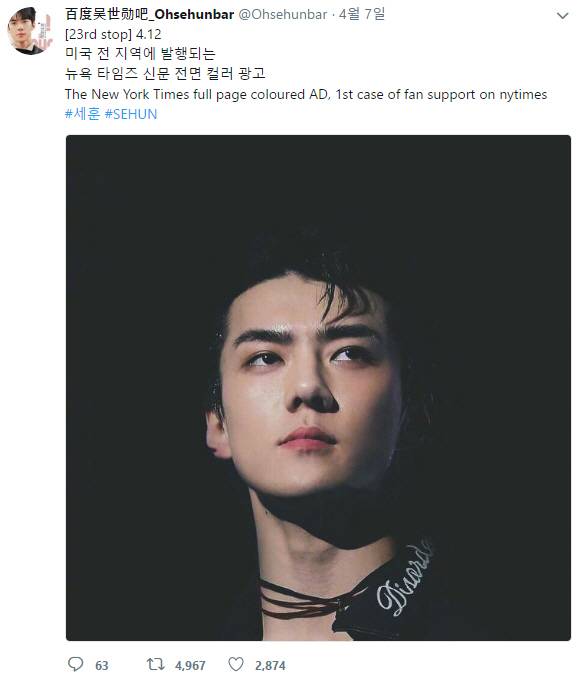Click the @Ohsehunbar handle
Screen dimensions: 580x679
(x=282, y=14)
